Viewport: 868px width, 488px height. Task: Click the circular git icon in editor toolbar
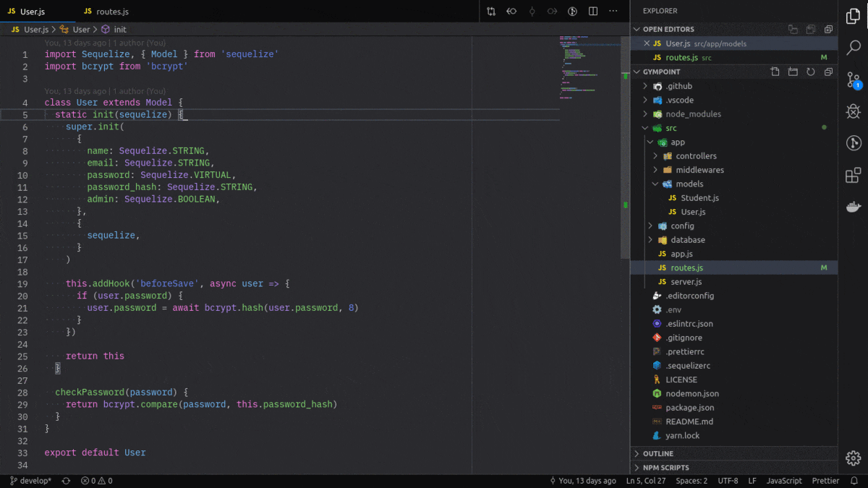(572, 12)
